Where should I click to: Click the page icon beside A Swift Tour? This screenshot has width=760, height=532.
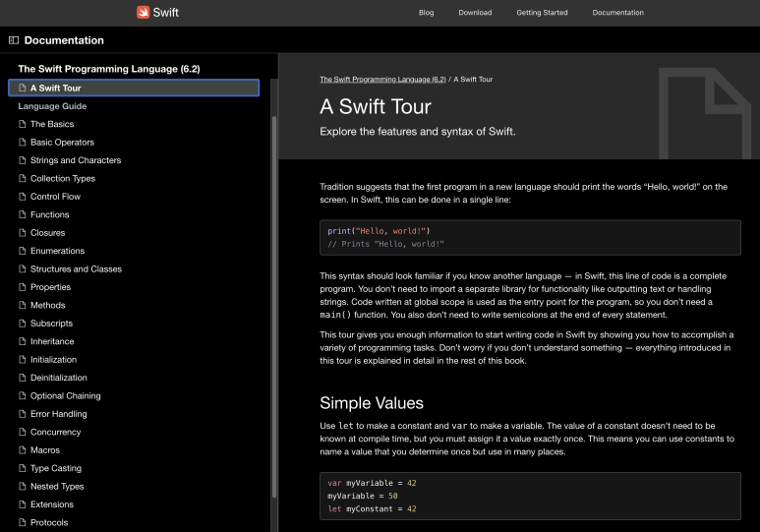tap(22, 88)
